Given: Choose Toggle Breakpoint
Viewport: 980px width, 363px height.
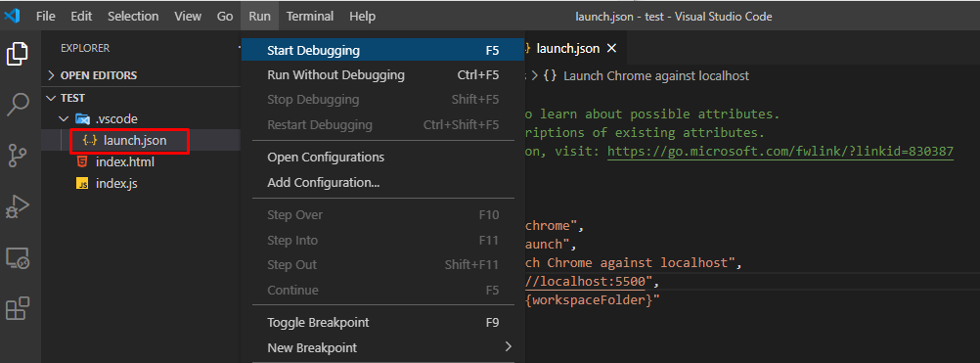Looking at the screenshot, I should [383, 322].
